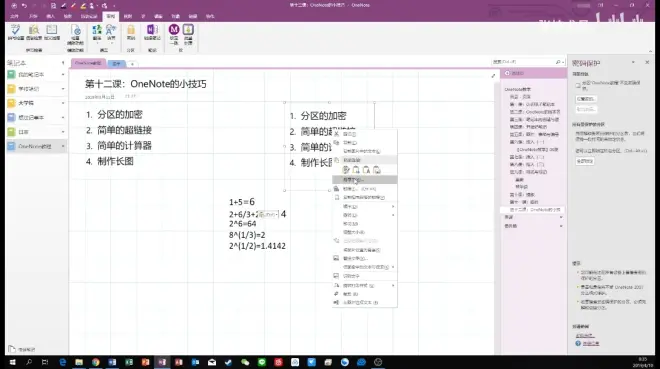
Task: Choose Link (Ctrl+K) in the context menu
Action: pos(365,188)
